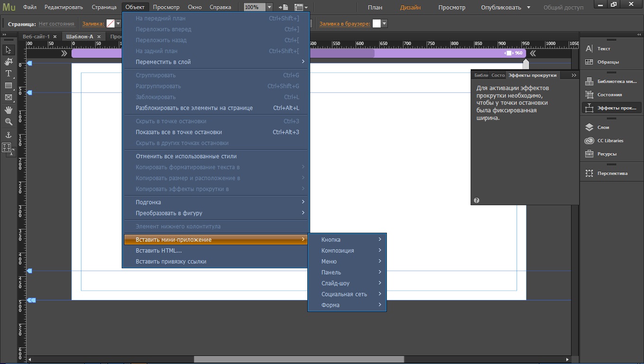Switch to План mode
Image resolution: width=644 pixels, height=364 pixels.
(375, 8)
